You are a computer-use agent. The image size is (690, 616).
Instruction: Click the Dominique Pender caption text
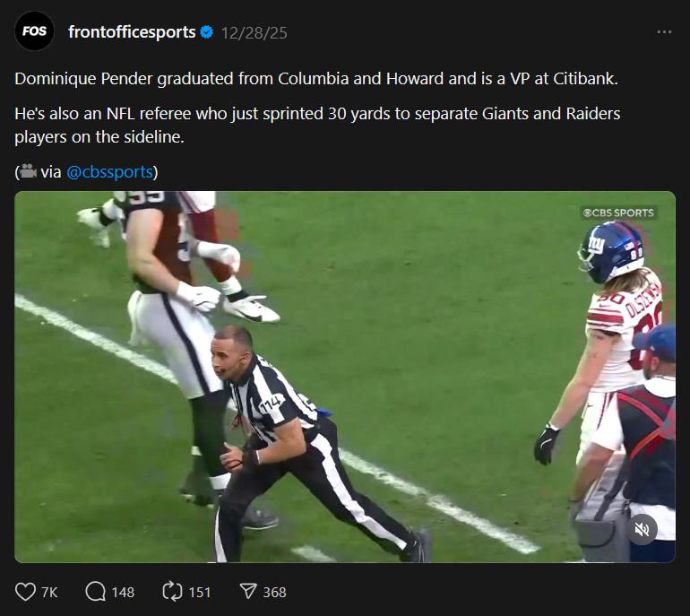[x=316, y=79]
